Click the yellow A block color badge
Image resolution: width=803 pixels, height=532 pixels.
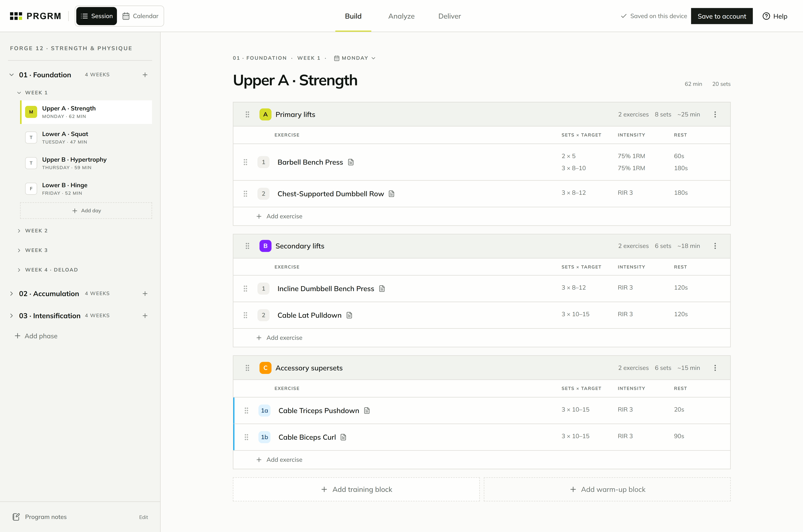[265, 114]
